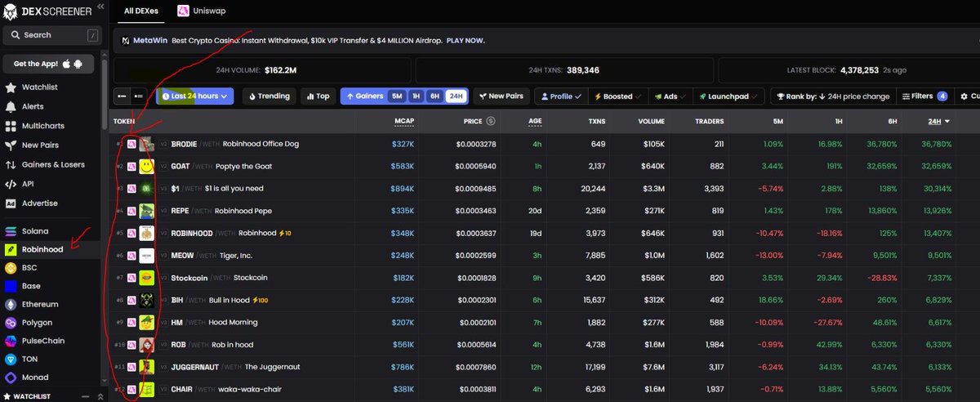Open API code icon in sidebar
This screenshot has width=980, height=402.
11,184
